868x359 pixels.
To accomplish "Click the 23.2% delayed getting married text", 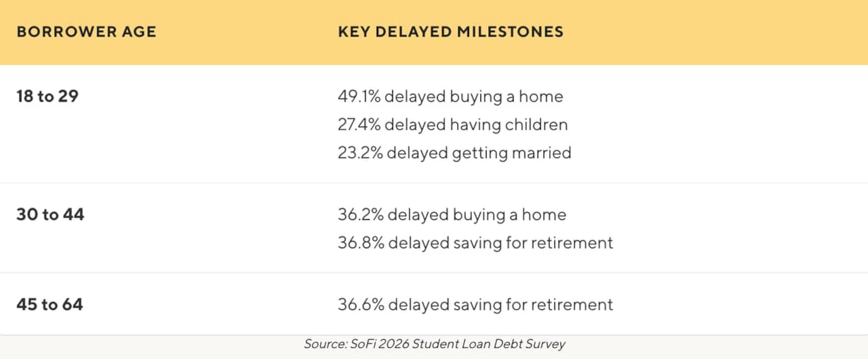I will pyautogui.click(x=454, y=153).
